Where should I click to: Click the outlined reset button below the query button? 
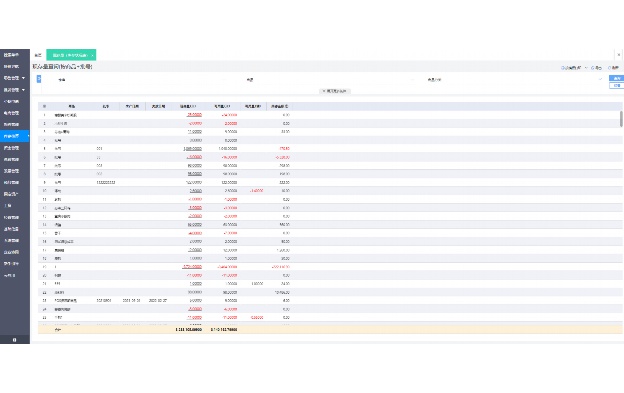pyautogui.click(x=616, y=86)
